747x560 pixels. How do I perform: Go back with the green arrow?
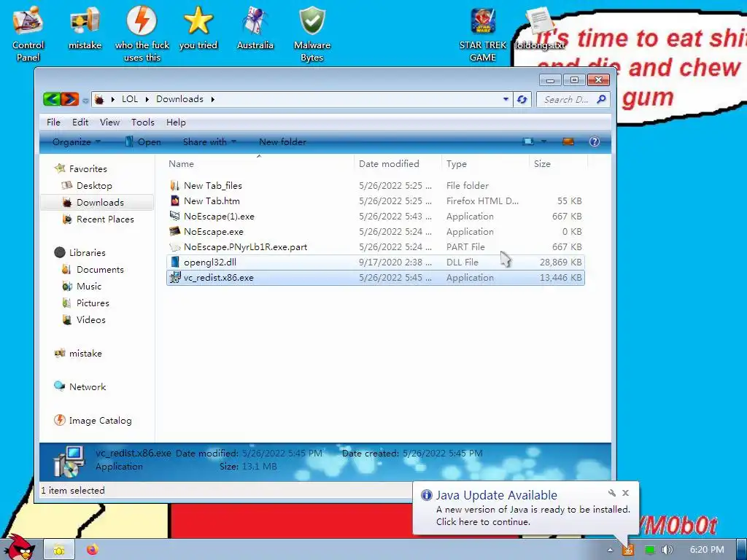coord(52,99)
